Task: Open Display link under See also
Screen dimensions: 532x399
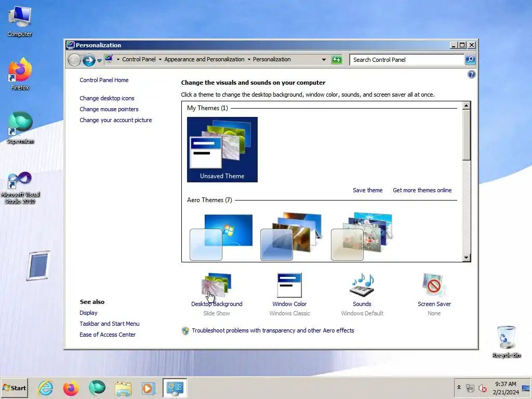Action: pos(88,313)
